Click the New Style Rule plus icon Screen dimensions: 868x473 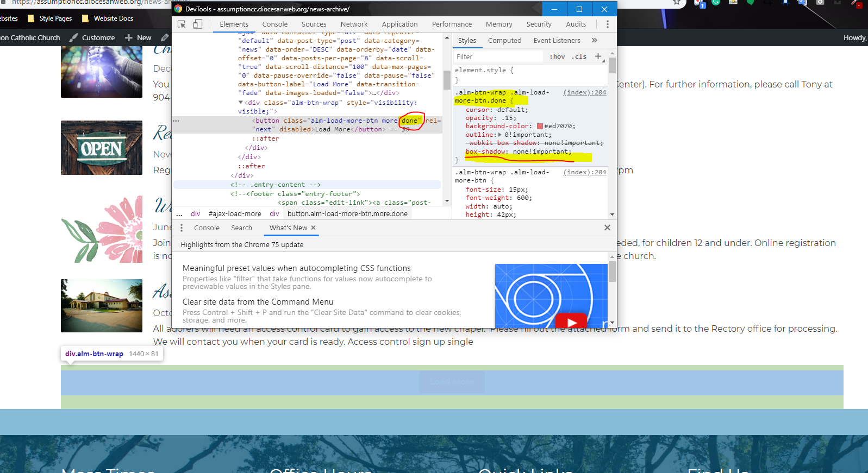pos(598,56)
